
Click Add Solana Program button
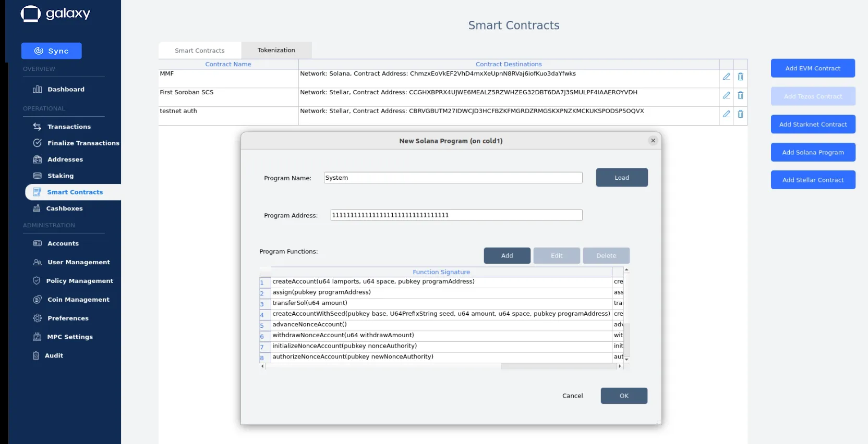tap(813, 152)
